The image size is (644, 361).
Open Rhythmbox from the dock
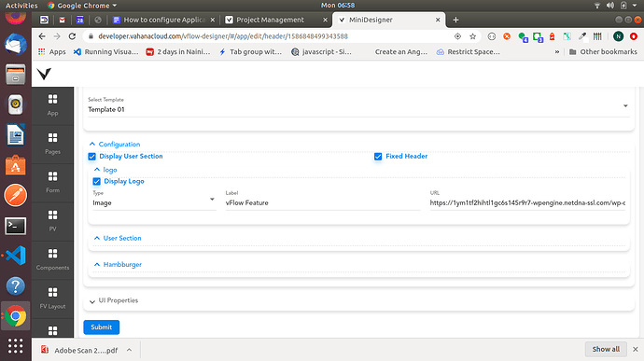(16, 104)
